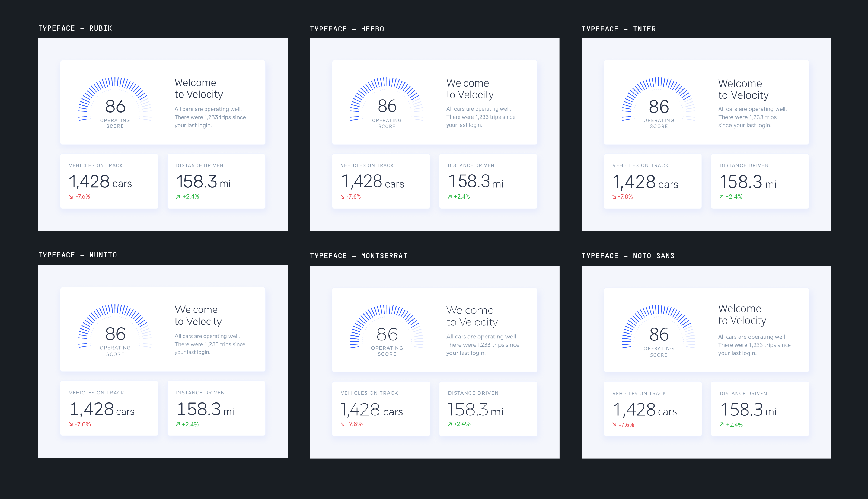Click the green up arrow in Noto Sans panel
This screenshot has height=499, width=868.
(x=722, y=424)
